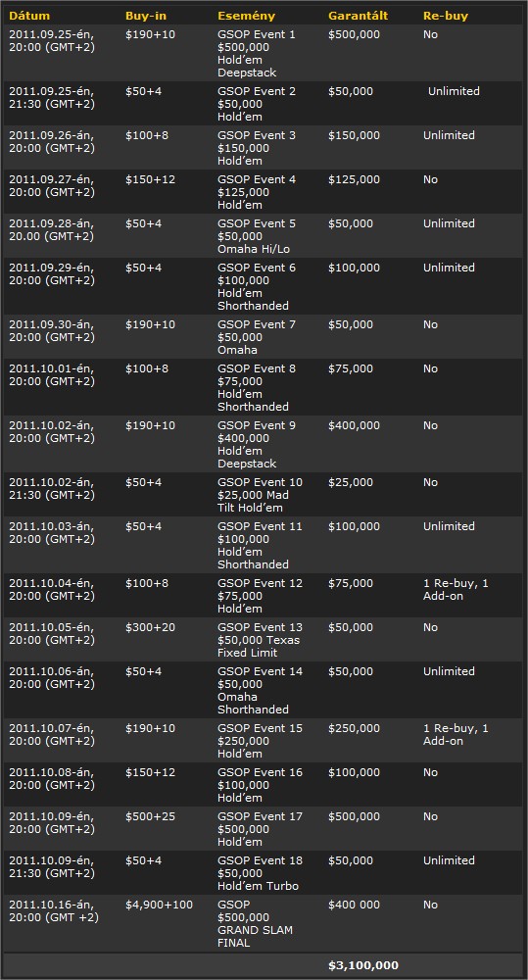Image resolution: width=528 pixels, height=980 pixels.
Task: Click the Re-buy column header
Action: pyautogui.click(x=446, y=16)
